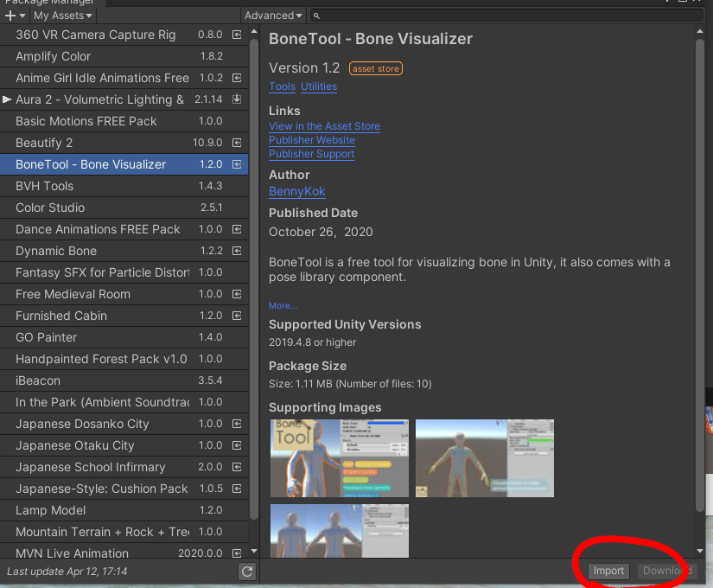
Task: Open the T-pose character supporting image
Action: pos(485,458)
